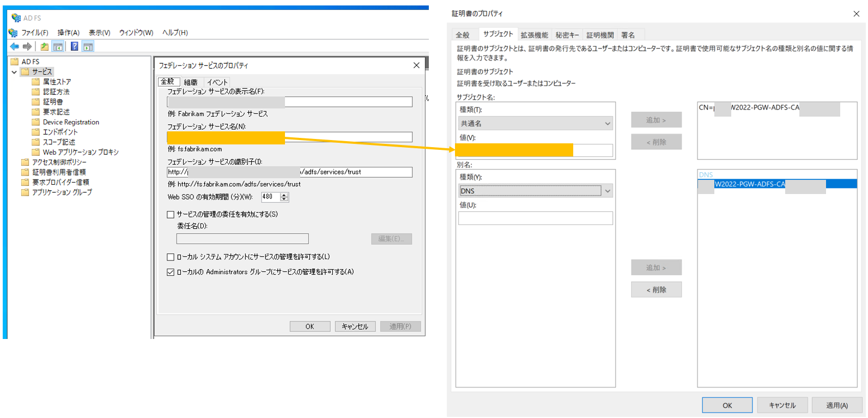Switch to 署名 tab in certificate properties
Screen dimensions: 868x418
[628, 35]
